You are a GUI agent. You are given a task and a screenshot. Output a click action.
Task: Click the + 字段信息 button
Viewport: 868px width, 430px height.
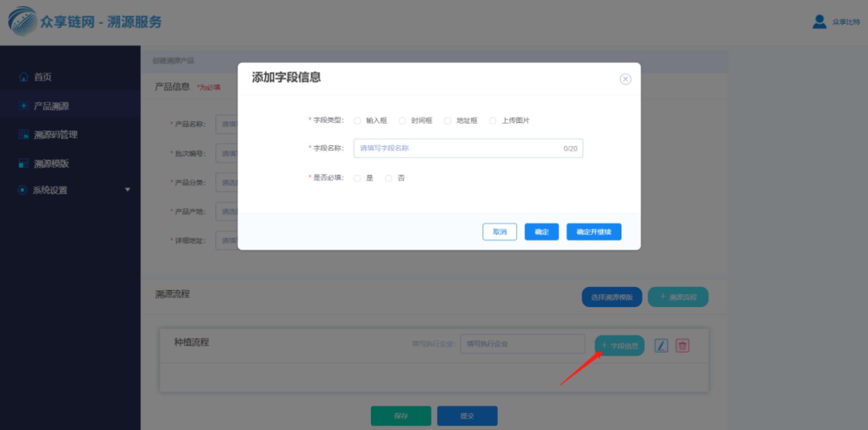[619, 345]
